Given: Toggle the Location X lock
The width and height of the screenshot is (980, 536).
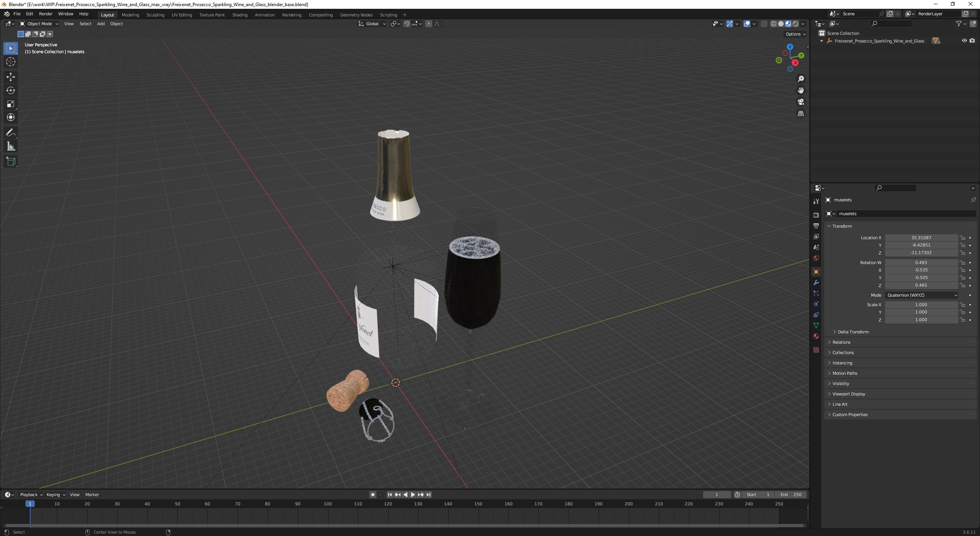Looking at the screenshot, I should click(962, 238).
